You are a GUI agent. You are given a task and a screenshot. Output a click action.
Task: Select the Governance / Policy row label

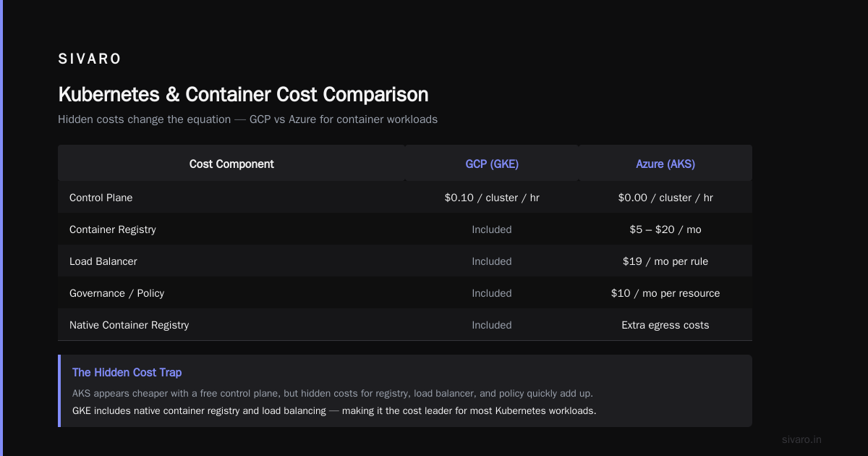pyautogui.click(x=116, y=293)
